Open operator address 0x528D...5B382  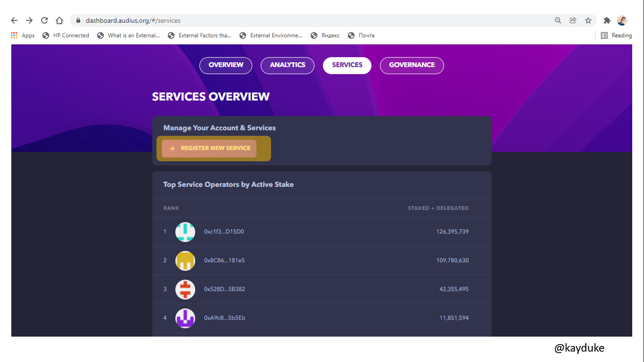[224, 289]
